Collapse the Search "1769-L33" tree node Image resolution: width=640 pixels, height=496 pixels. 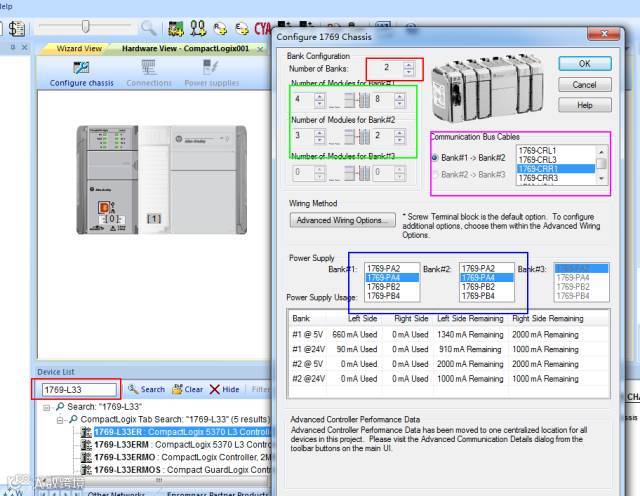coord(47,407)
